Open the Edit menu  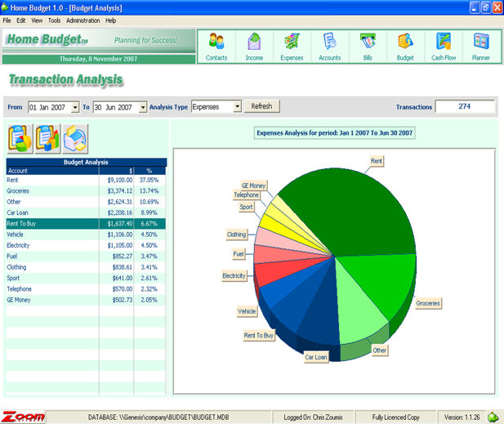[21, 20]
